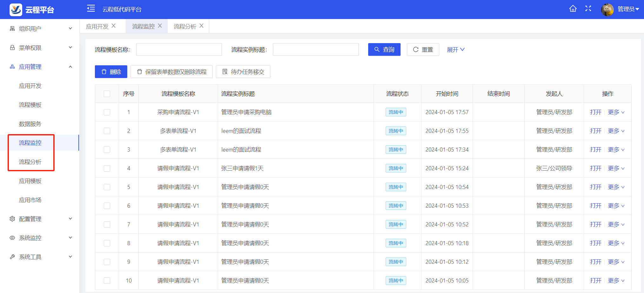Expand the 系统监控 menu chevron
The width and height of the screenshot is (644, 293).
pyautogui.click(x=70, y=238)
